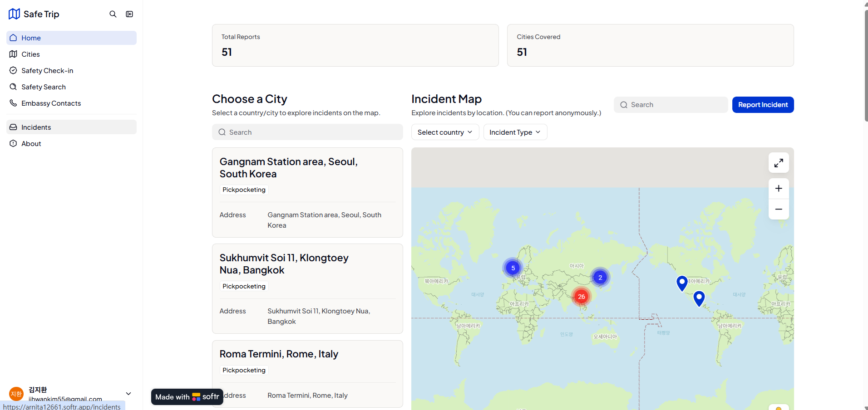Open Safety Check-in page
Image resolution: width=868 pixels, height=410 pixels.
(47, 71)
